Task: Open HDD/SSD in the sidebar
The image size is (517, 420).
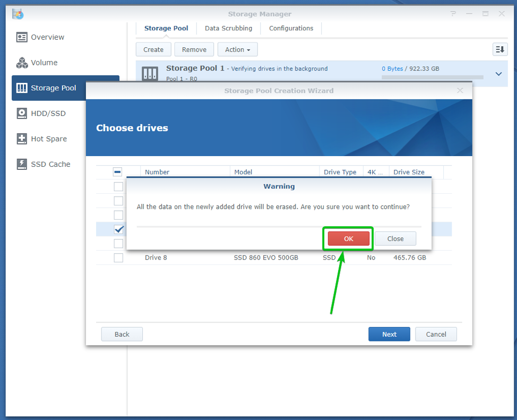Action: (x=48, y=114)
